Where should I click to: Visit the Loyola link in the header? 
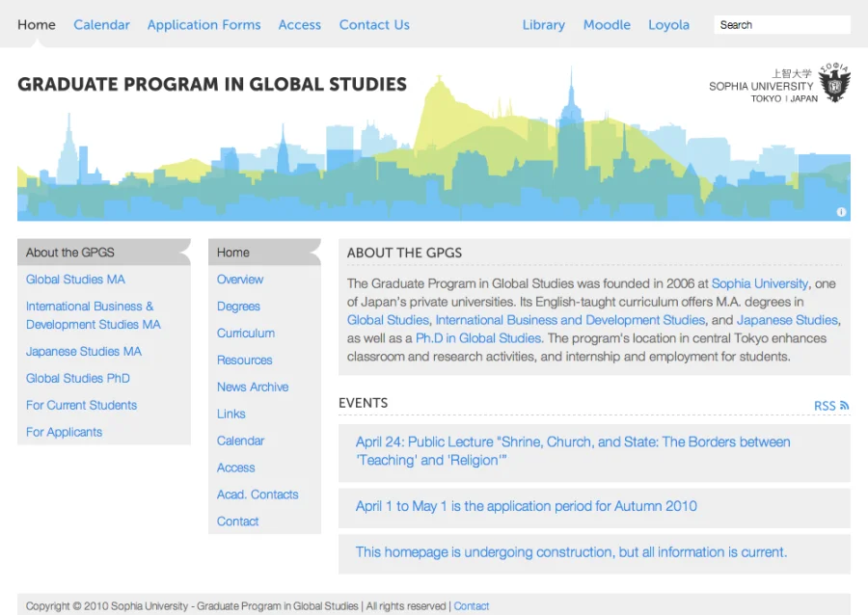point(668,25)
